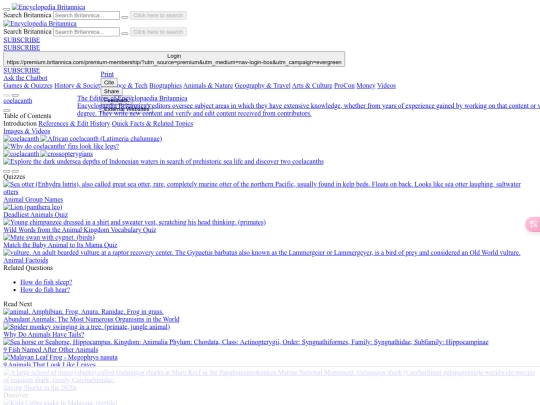Select the Introduction tab
This screenshot has width=540, height=405.
[x=20, y=124]
